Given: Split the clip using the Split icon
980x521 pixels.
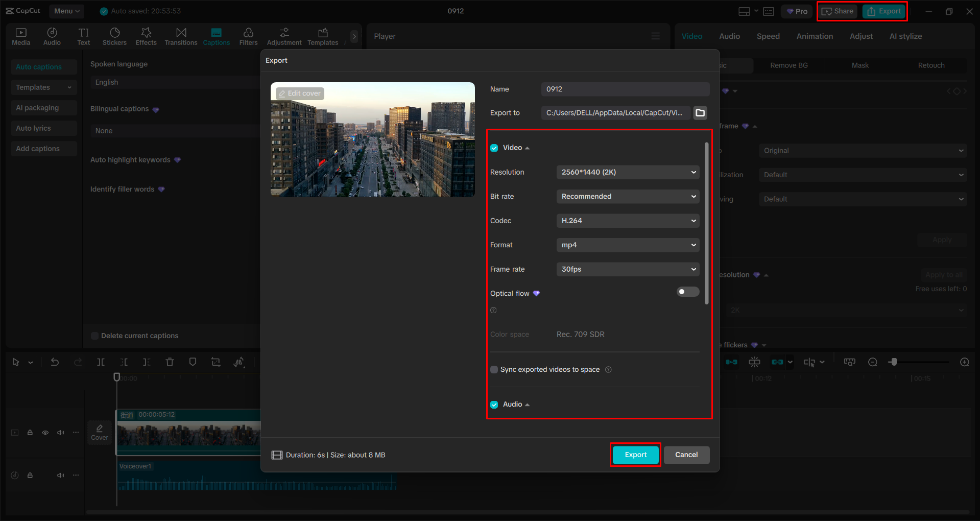Looking at the screenshot, I should coord(101,362).
